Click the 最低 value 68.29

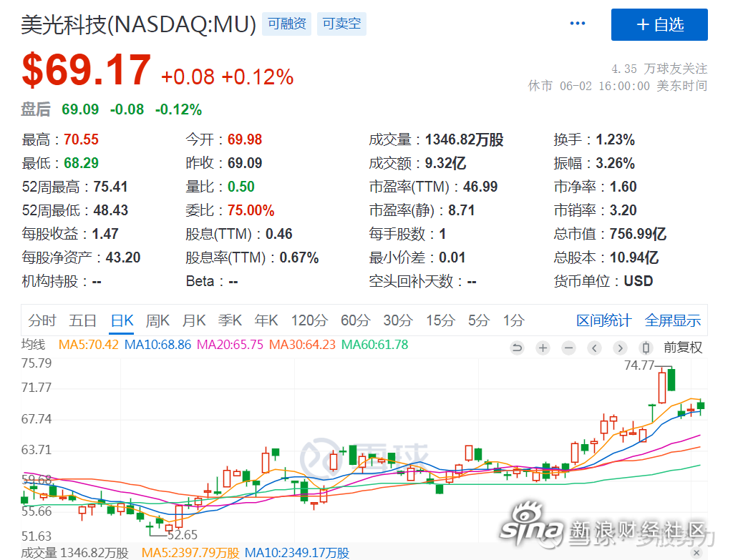pyautogui.click(x=82, y=163)
